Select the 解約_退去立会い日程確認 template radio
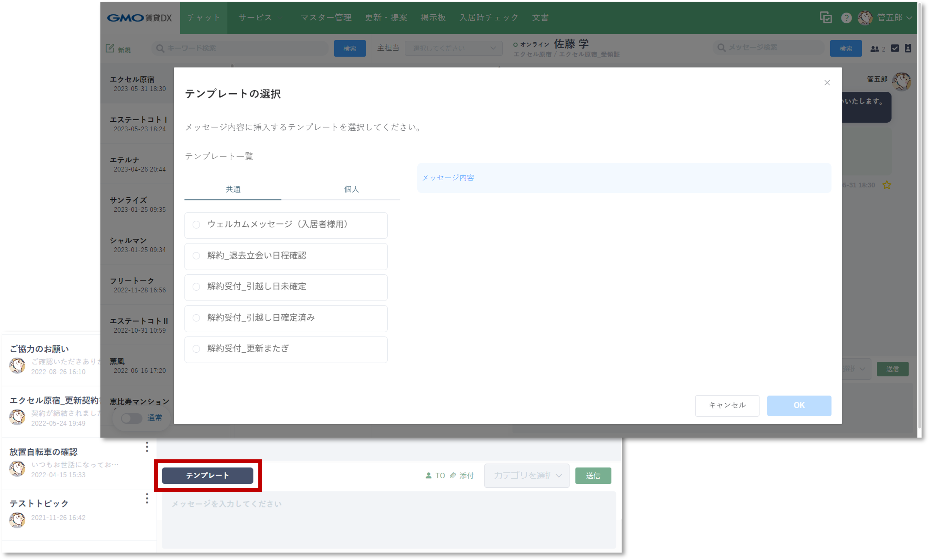The height and width of the screenshot is (560, 929). pos(196,256)
